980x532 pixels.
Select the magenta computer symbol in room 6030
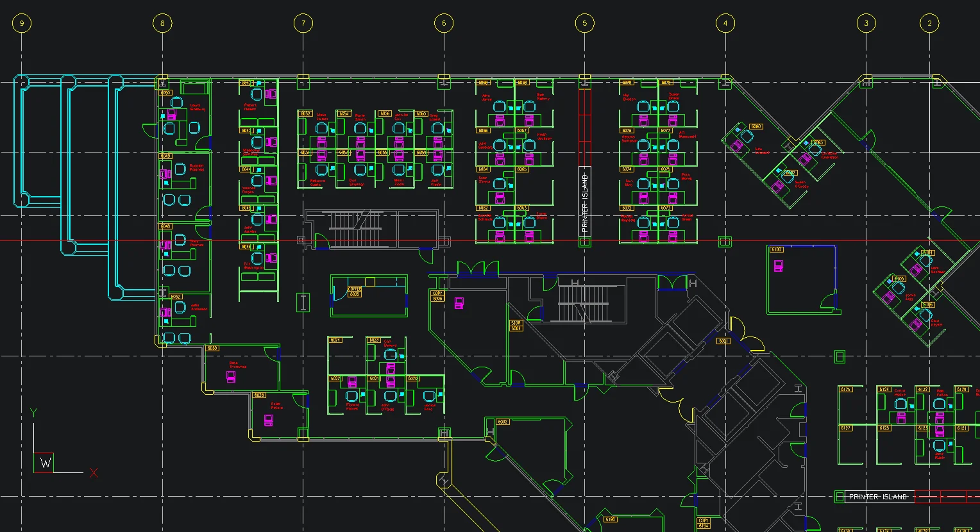231,377
